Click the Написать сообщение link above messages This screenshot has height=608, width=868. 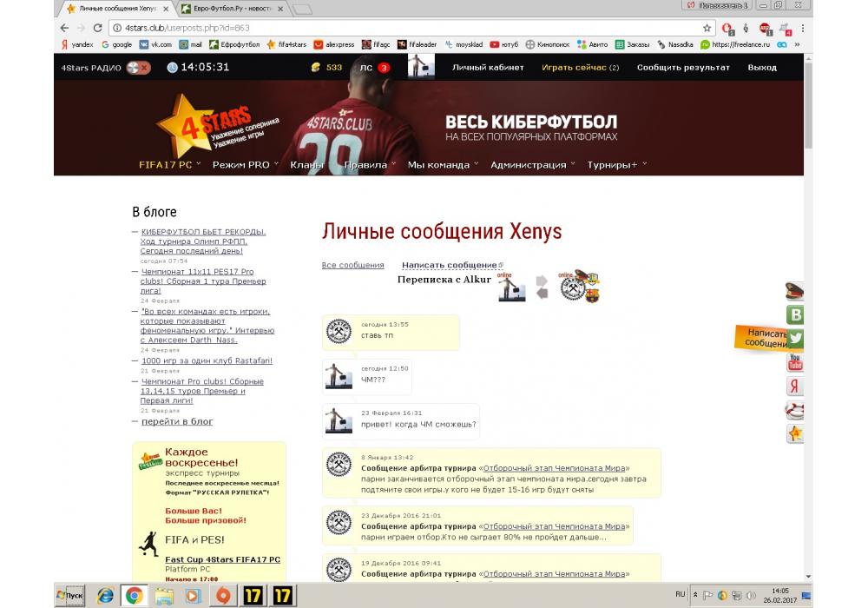(450, 265)
